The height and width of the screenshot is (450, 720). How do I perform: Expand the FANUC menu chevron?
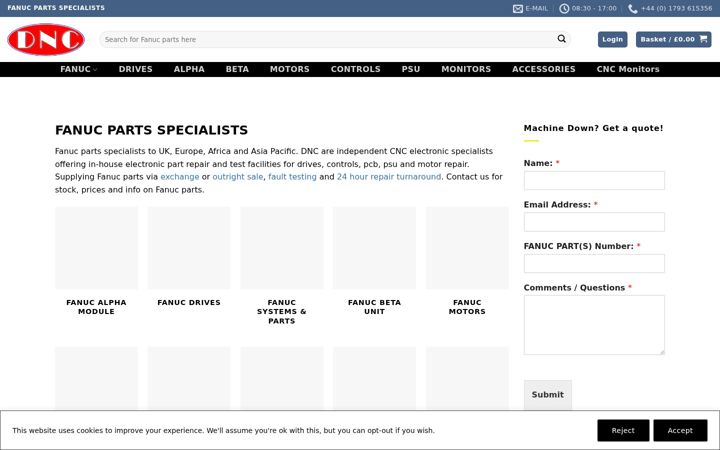[x=95, y=70]
